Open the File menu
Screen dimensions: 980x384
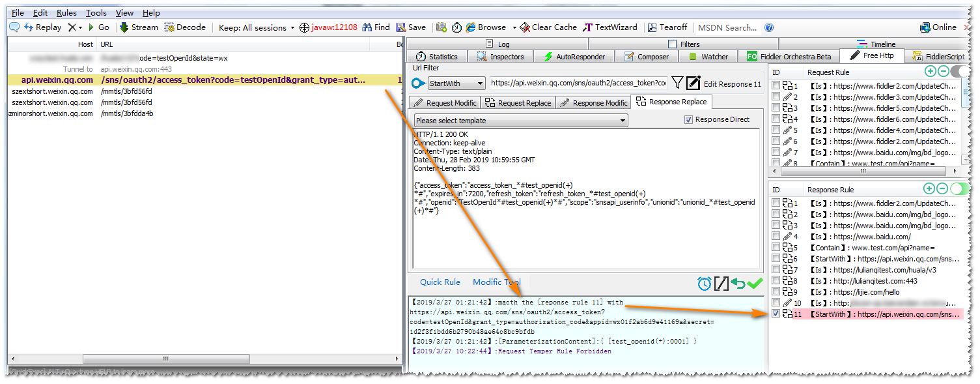(x=18, y=13)
